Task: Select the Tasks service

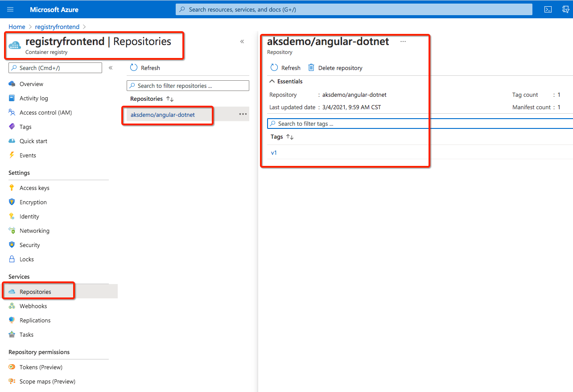Action: 27,334
